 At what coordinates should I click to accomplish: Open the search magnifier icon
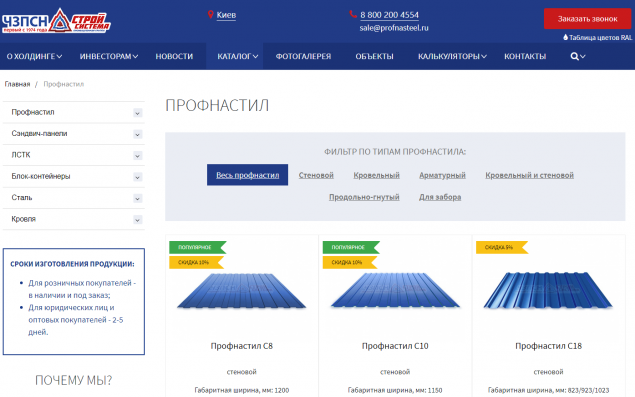[x=574, y=56]
